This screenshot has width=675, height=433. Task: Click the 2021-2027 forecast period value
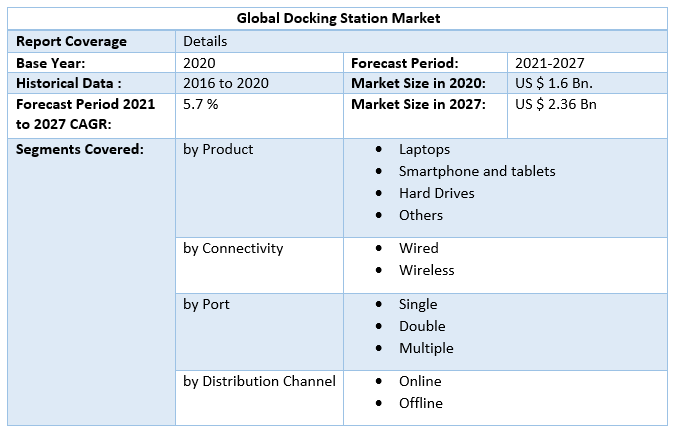click(x=549, y=62)
